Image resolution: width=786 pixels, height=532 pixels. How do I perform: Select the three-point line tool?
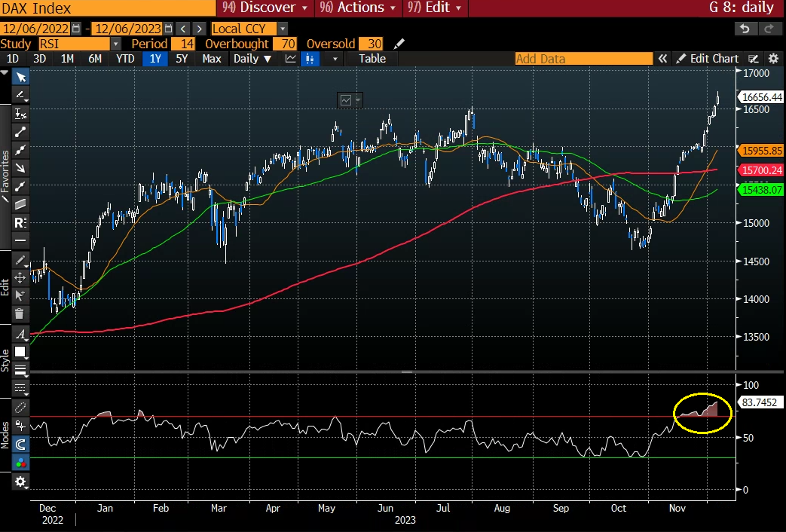[20, 150]
